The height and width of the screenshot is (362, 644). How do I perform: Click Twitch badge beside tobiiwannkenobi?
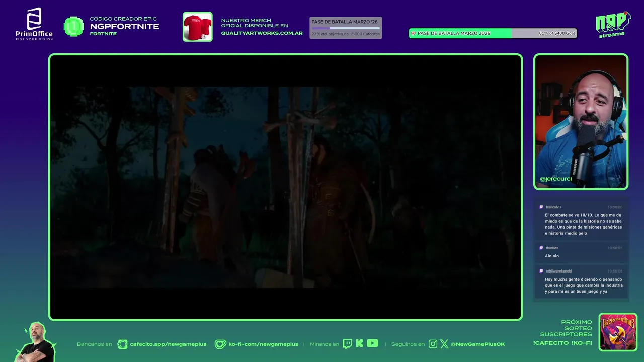(x=541, y=271)
